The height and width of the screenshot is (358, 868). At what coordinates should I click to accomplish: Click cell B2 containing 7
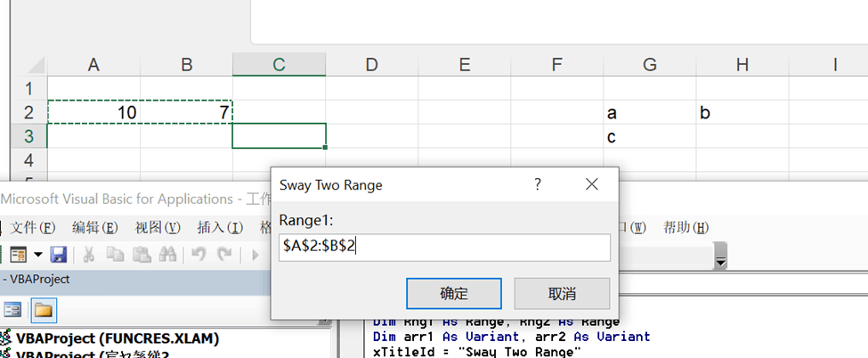click(187, 112)
